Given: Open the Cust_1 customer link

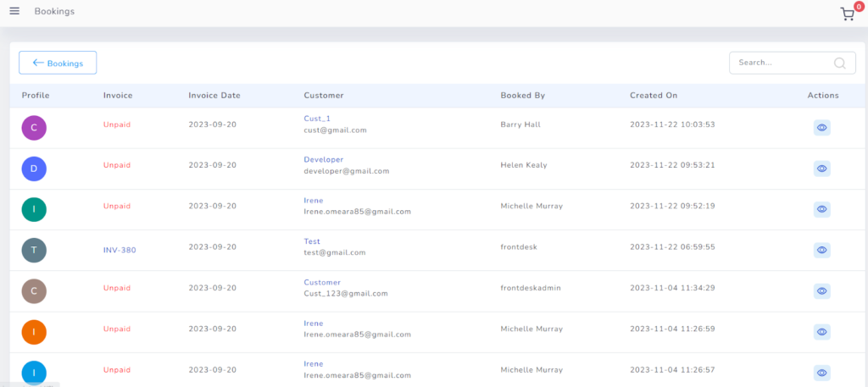Looking at the screenshot, I should point(317,119).
